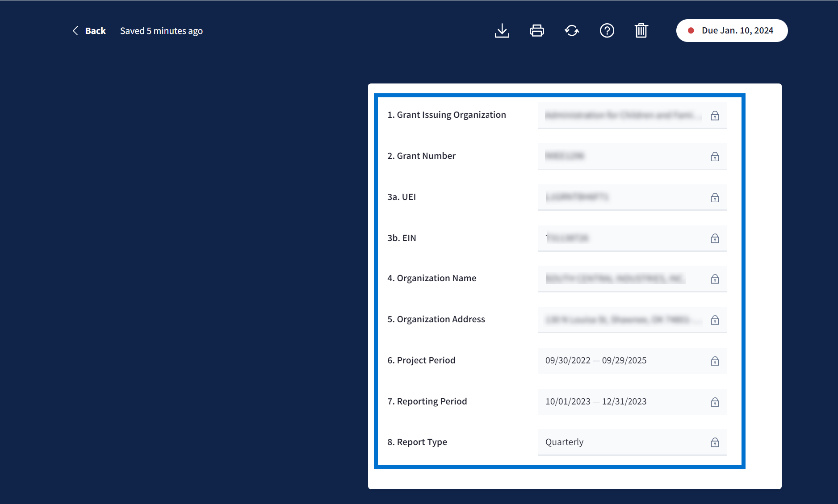The image size is (838, 504).
Task: Click the Due Jan. 10, 2024 badge
Action: 732,31
